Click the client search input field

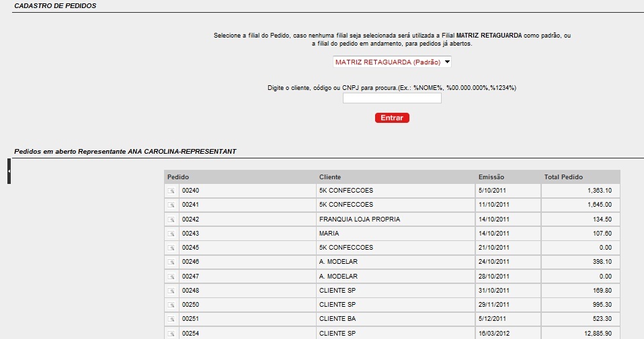point(392,98)
